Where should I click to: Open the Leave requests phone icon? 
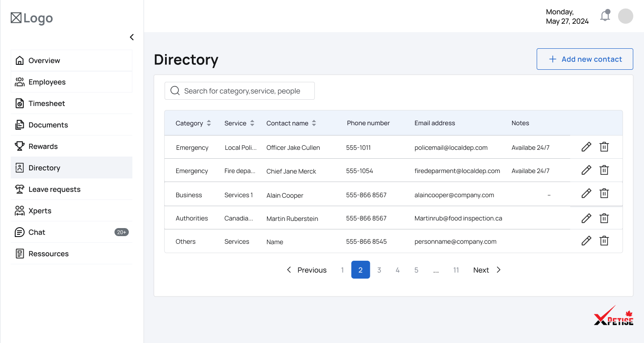pyautogui.click(x=20, y=189)
